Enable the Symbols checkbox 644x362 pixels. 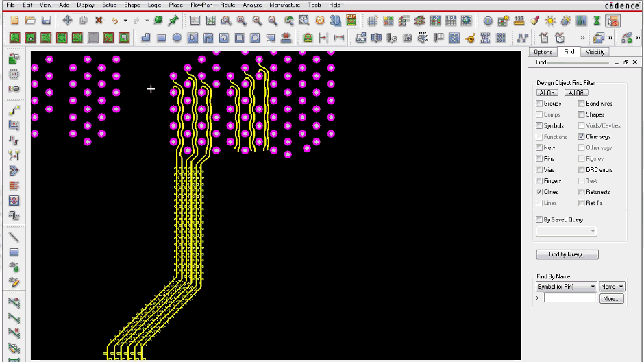tap(539, 125)
